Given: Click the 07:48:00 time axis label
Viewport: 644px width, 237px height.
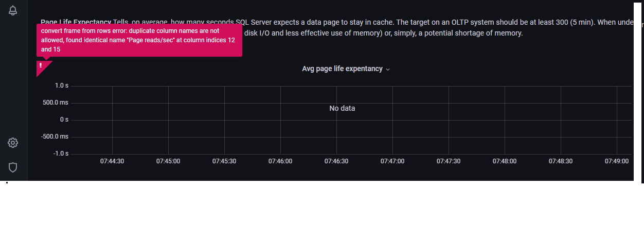Looking at the screenshot, I should (x=505, y=161).
